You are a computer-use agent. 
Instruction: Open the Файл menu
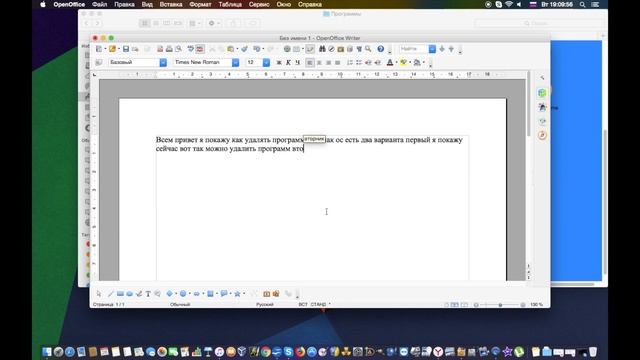click(99, 4)
